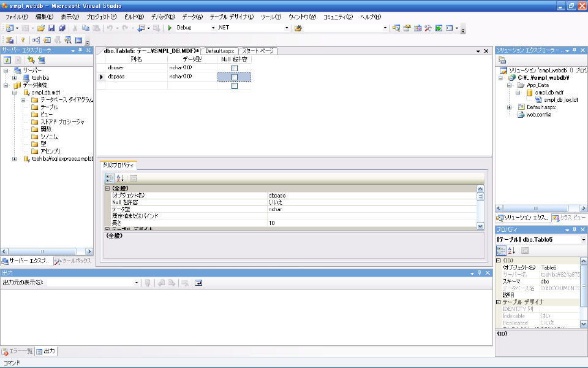This screenshot has height=368, width=588.
Task: Open Properties object selector dropdown
Action: 584,240
